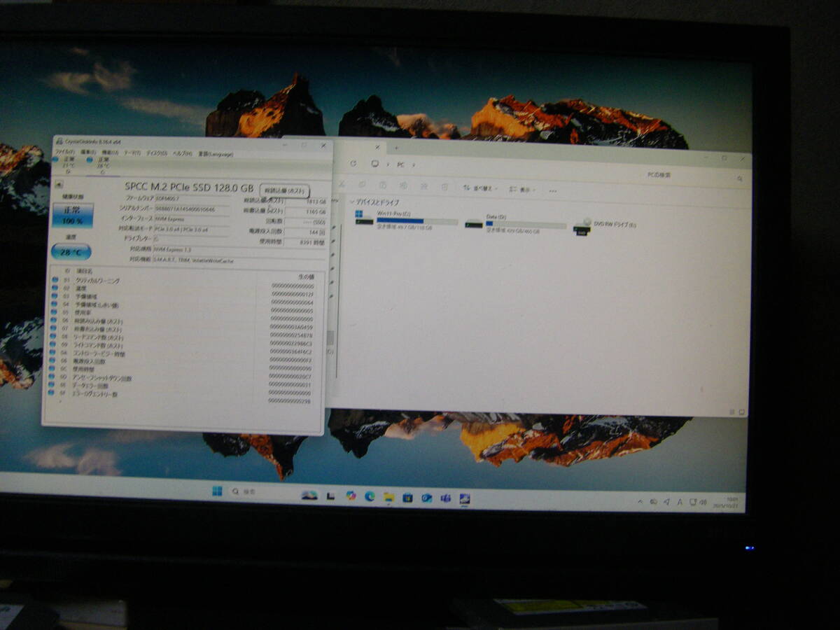Click the アンセーフシャットダウン回数 attribute name
Screen dimensions: 840x630
pyautogui.click(x=103, y=378)
